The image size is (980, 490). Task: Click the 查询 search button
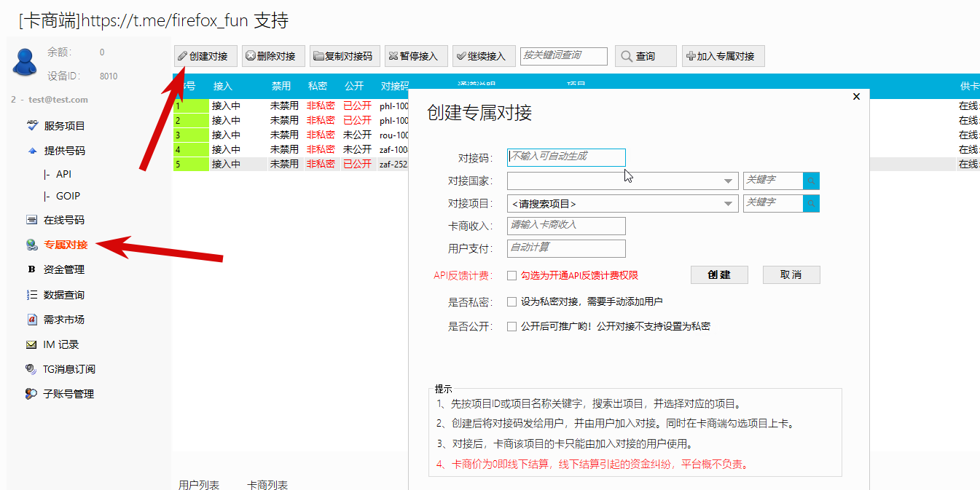pos(646,56)
